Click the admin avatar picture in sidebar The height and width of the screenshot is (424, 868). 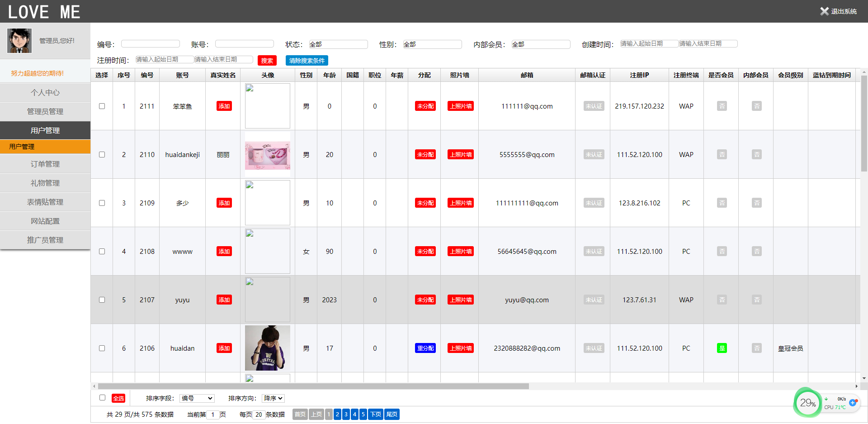[x=19, y=41]
